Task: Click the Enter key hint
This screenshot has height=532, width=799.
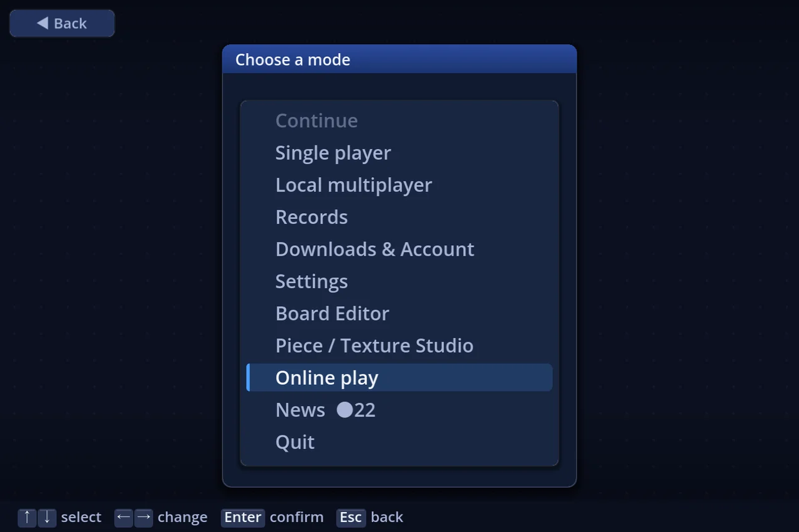Action: click(x=243, y=517)
